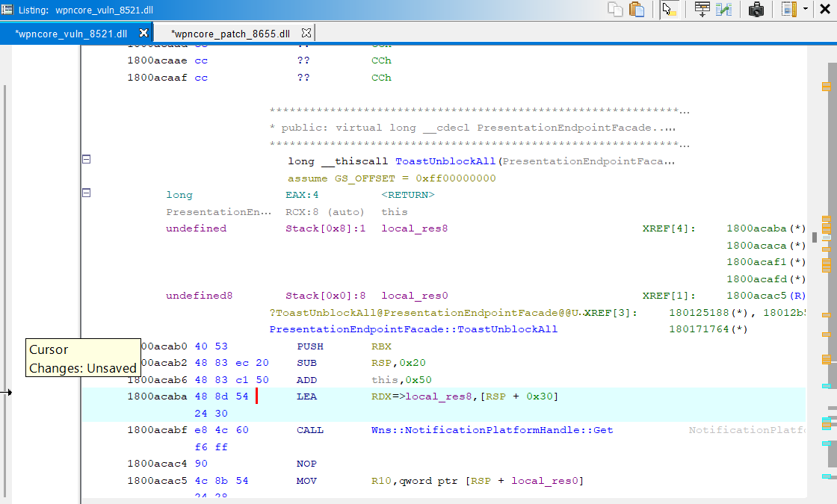The width and height of the screenshot is (837, 504).
Task: Close the wpncore_vuln_8521.dll tab
Action: point(143,33)
